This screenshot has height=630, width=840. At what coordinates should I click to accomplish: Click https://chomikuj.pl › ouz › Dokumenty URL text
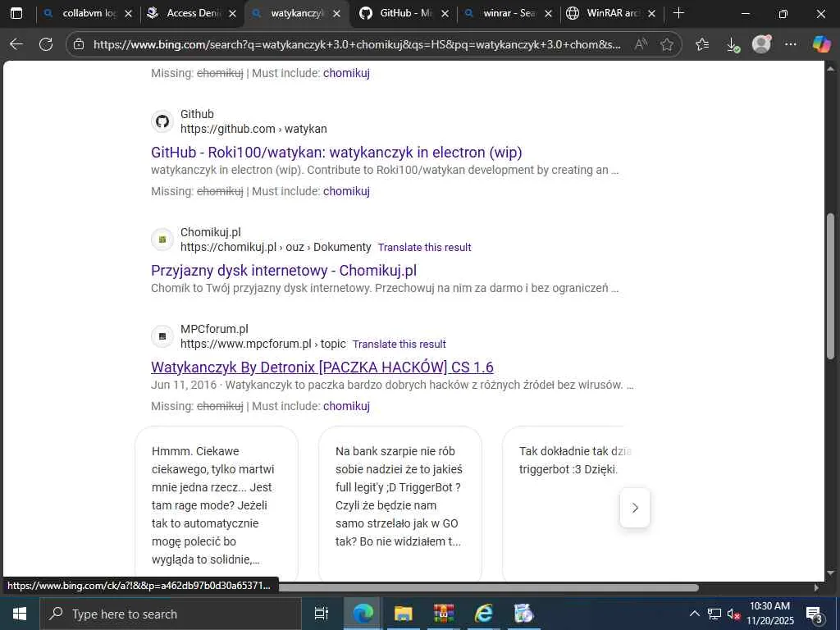click(x=276, y=247)
